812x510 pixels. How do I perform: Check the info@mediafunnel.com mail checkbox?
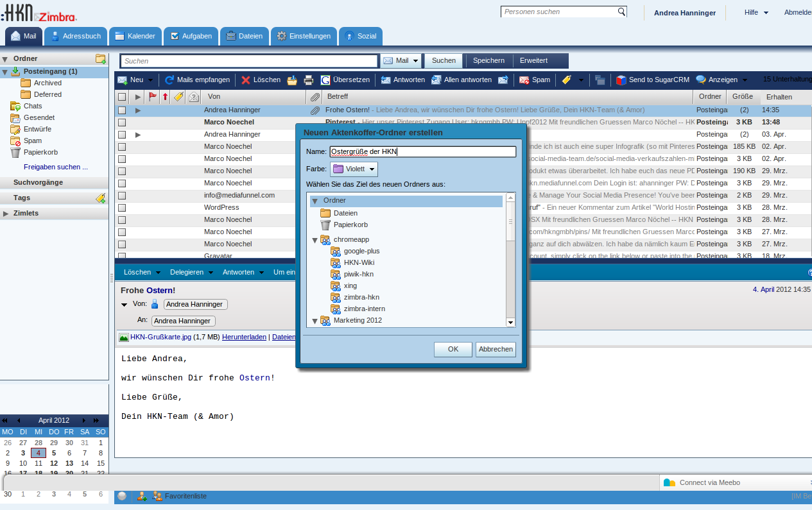(x=122, y=196)
